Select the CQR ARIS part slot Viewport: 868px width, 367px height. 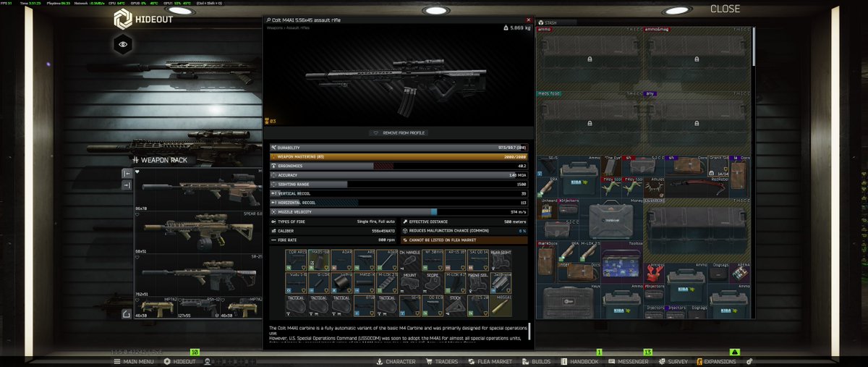point(297,261)
